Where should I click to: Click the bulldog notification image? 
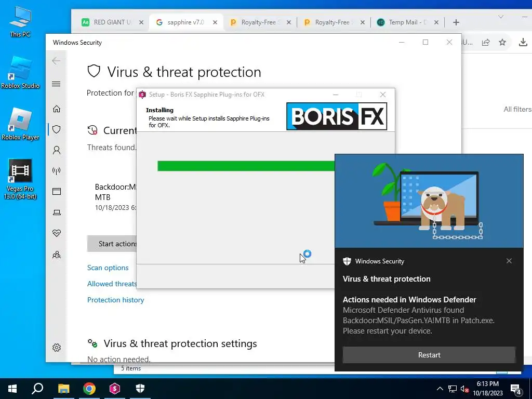pyautogui.click(x=429, y=201)
